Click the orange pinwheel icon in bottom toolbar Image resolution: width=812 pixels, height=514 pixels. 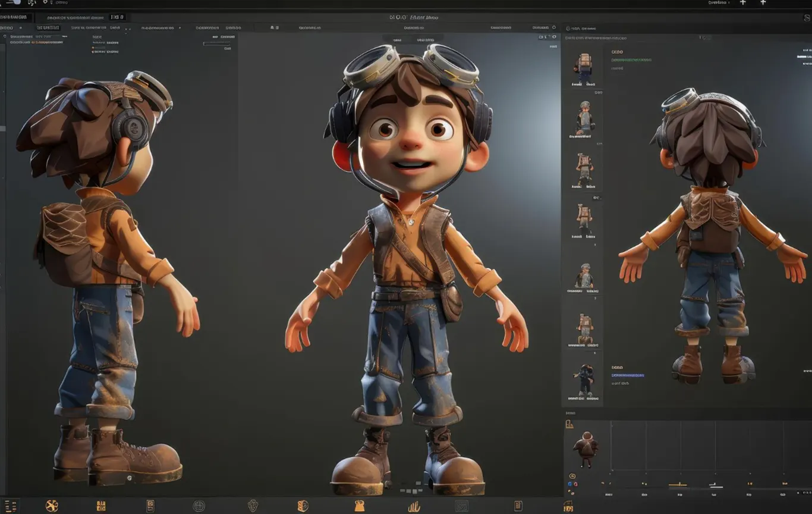(x=52, y=506)
